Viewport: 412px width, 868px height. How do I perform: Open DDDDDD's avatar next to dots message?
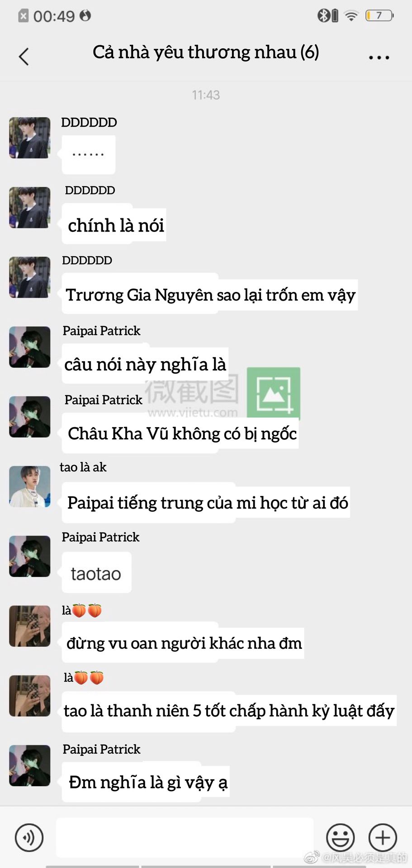pos(30,138)
